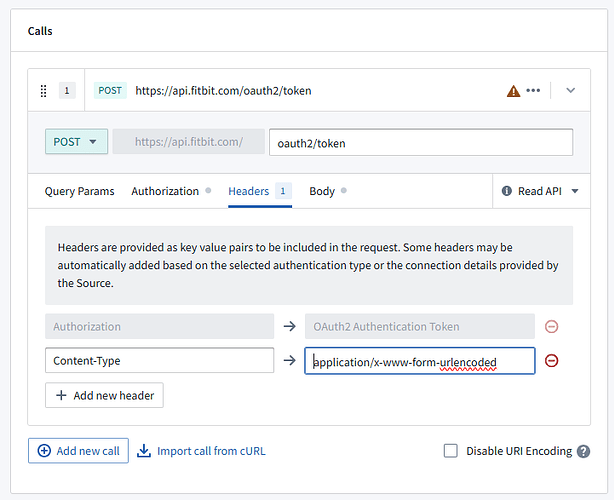Click the Add new call button

(78, 451)
